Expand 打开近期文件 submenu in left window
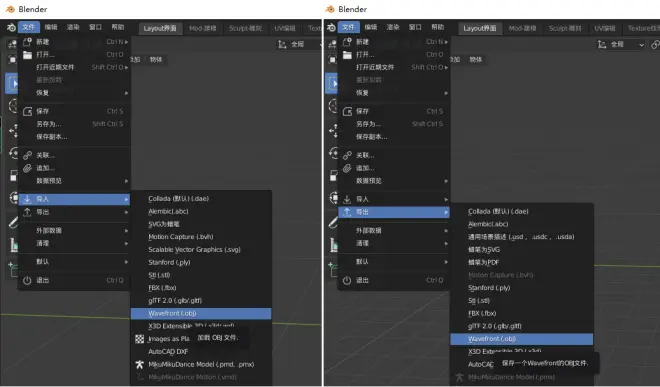Image resolution: width=660 pixels, height=387 pixels. pos(75,67)
